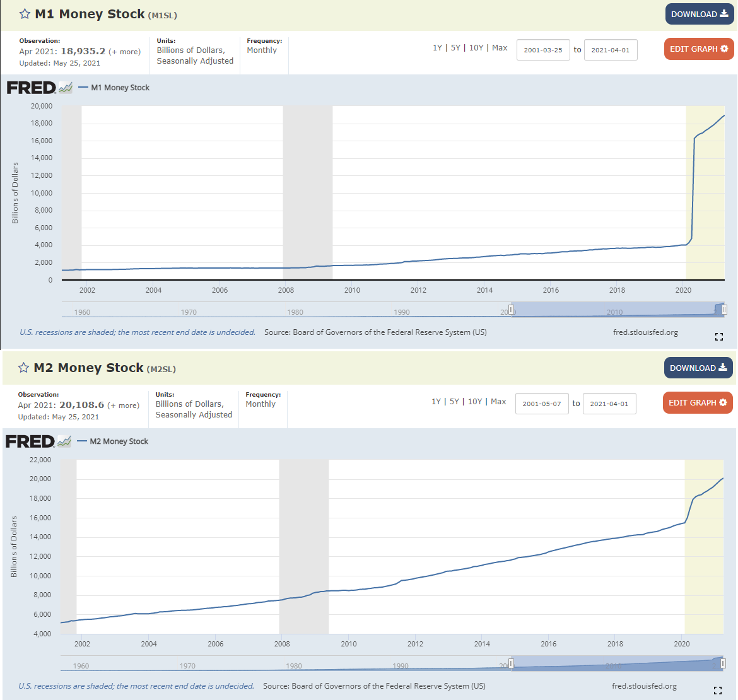The image size is (738, 700).
Task: Select 1Y range for M1 chart
Action: tap(437, 48)
